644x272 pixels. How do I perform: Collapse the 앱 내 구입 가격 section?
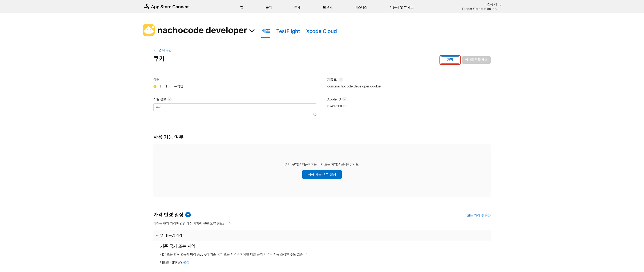pyautogui.click(x=157, y=235)
